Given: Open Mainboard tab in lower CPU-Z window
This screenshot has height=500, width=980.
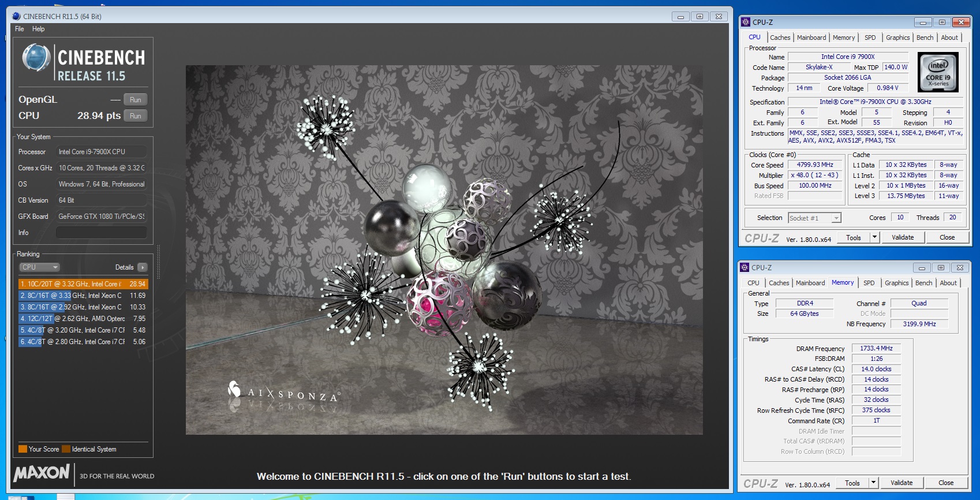Looking at the screenshot, I should tap(810, 283).
